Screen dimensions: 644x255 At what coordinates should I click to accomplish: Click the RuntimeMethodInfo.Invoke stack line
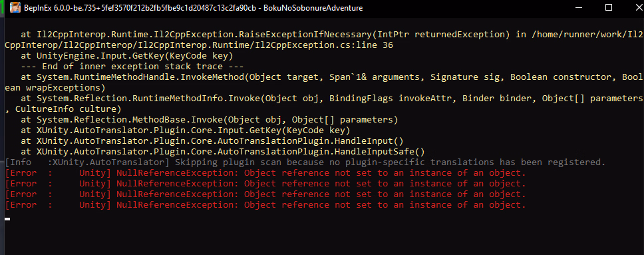tap(332, 99)
